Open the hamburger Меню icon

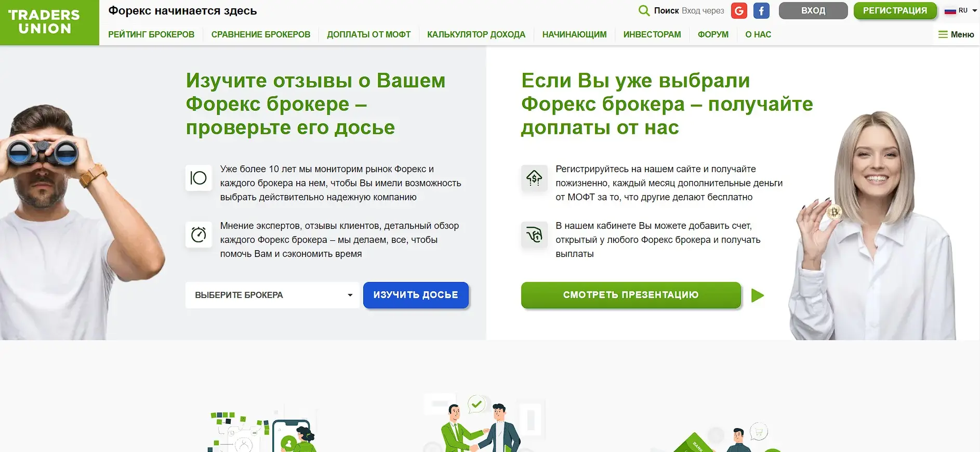tap(943, 34)
